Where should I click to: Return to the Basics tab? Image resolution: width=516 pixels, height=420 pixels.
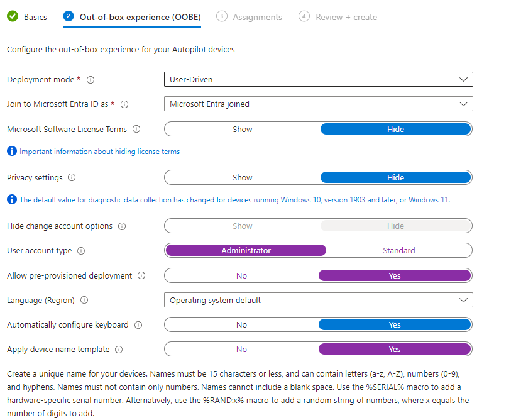[27, 17]
